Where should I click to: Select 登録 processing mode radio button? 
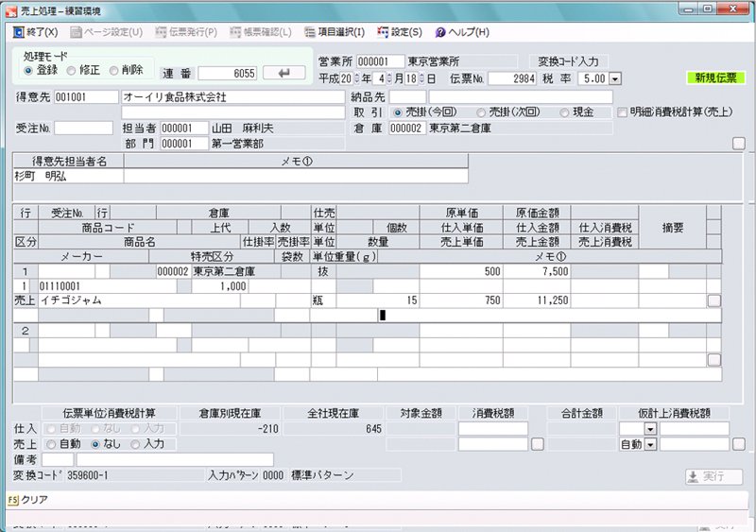click(28, 71)
